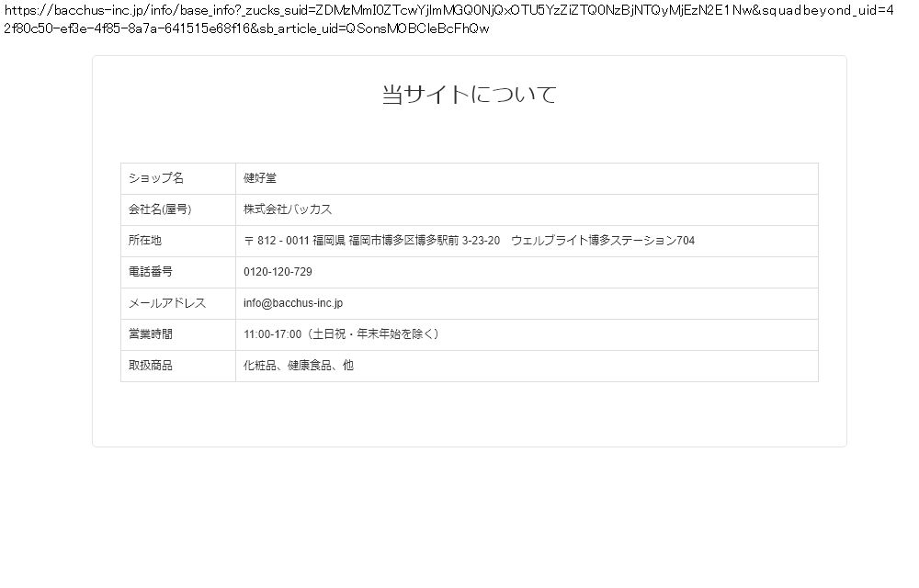This screenshot has width=919, height=588.
Task: Click the phone number 0120-120-729
Action: [x=278, y=272]
